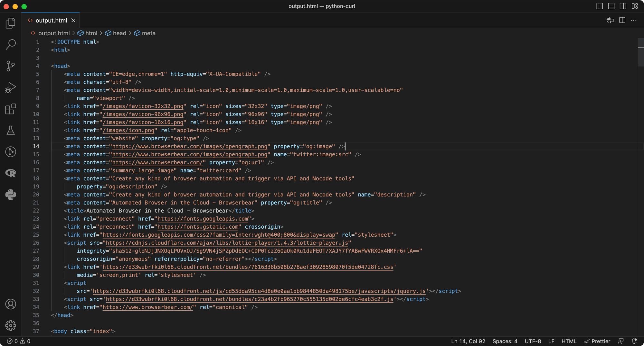
Task: Open the Search view
Action: click(x=11, y=44)
